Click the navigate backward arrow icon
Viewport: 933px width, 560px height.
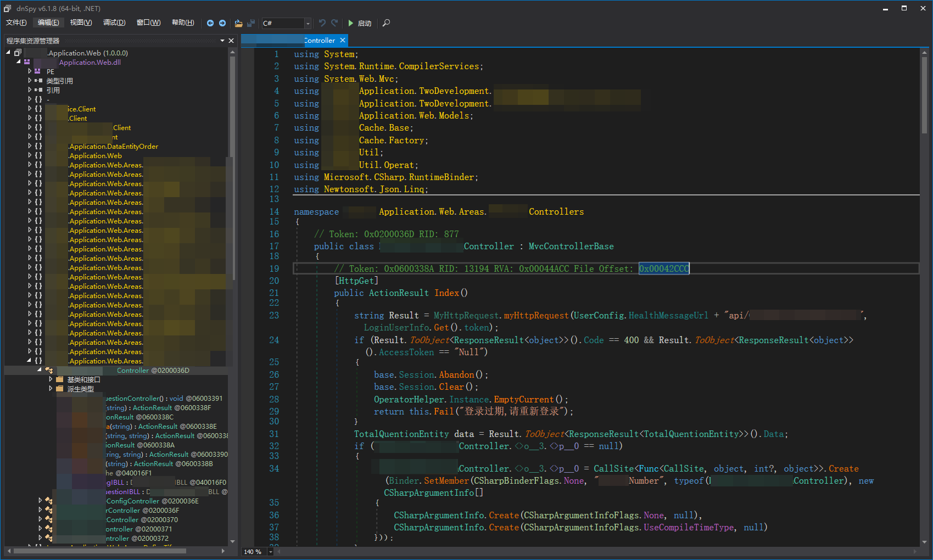point(210,23)
